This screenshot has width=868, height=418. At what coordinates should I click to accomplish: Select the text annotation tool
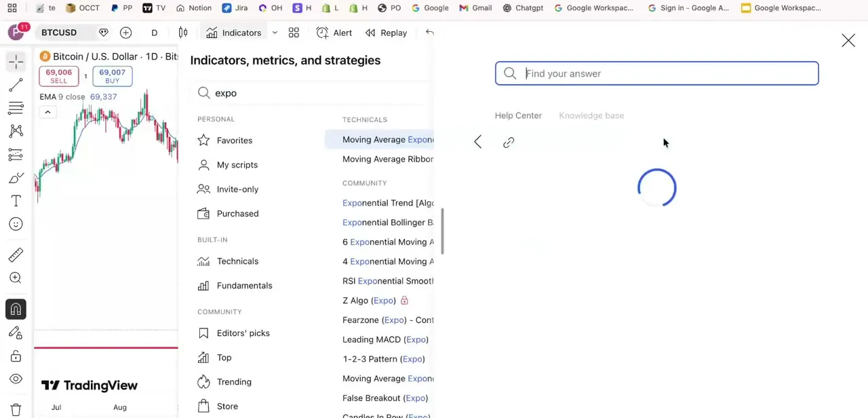pyautogui.click(x=16, y=201)
